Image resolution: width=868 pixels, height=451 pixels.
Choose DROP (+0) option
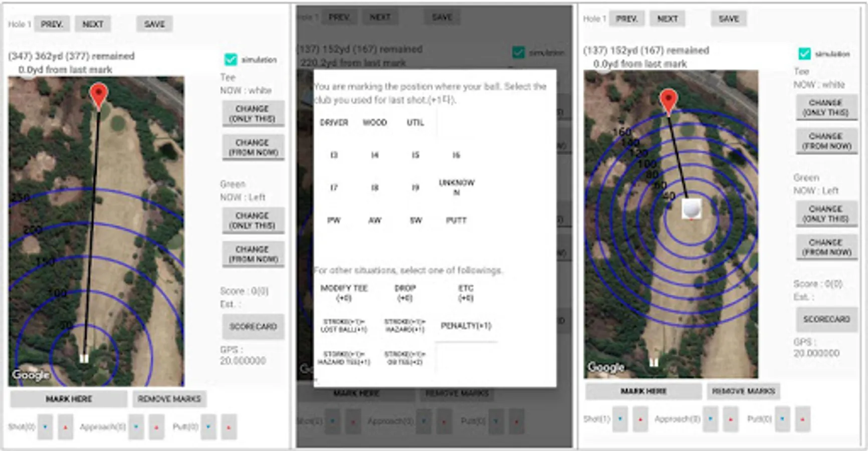point(405,293)
